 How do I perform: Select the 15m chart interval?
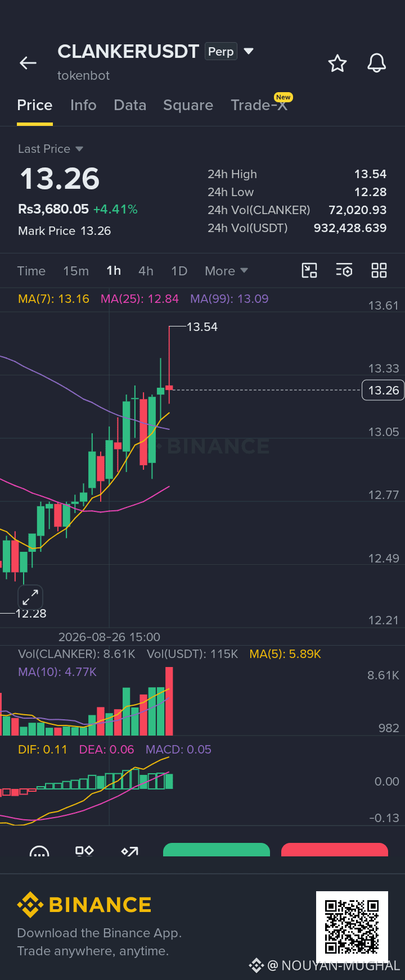(76, 271)
